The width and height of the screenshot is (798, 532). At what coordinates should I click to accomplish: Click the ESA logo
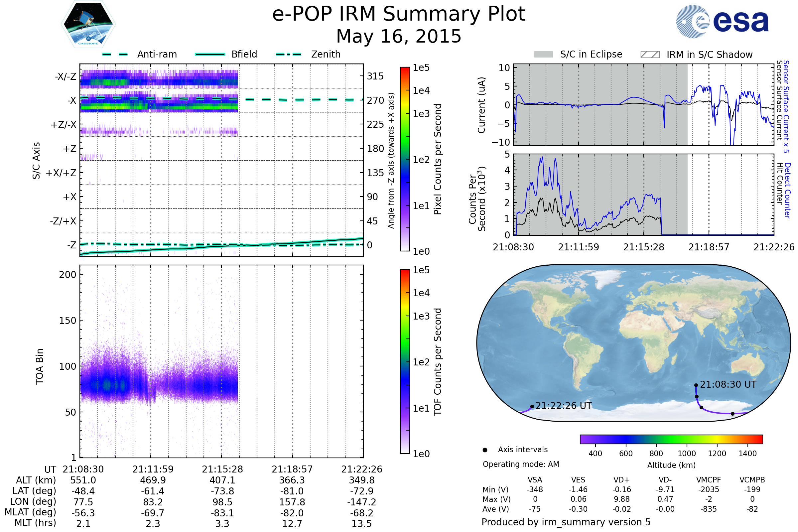[723, 21]
